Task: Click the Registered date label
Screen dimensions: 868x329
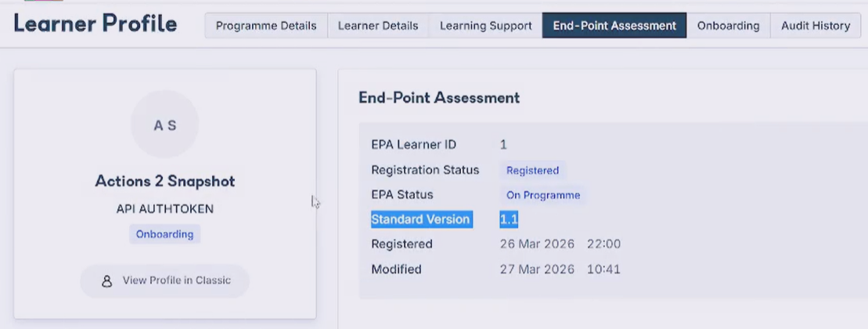Action: pos(402,244)
